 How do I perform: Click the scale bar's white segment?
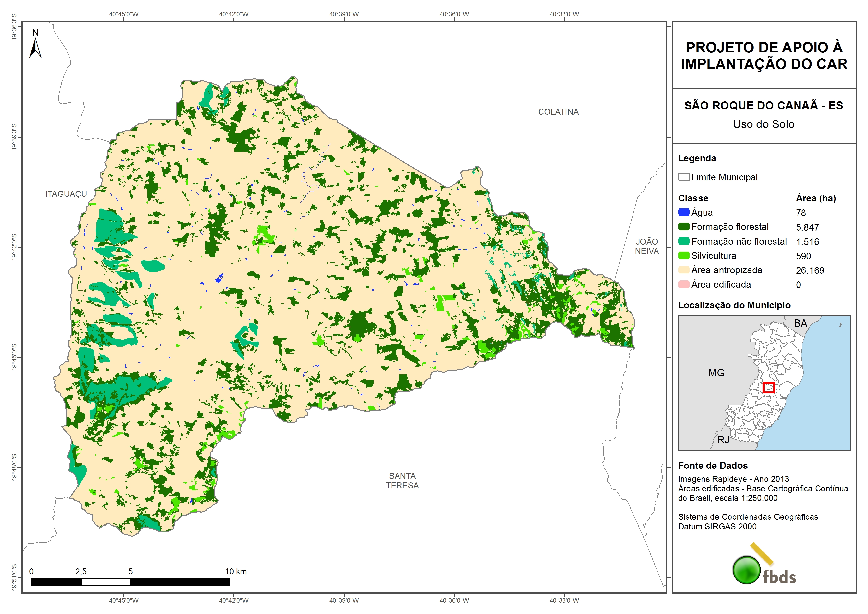point(105,582)
